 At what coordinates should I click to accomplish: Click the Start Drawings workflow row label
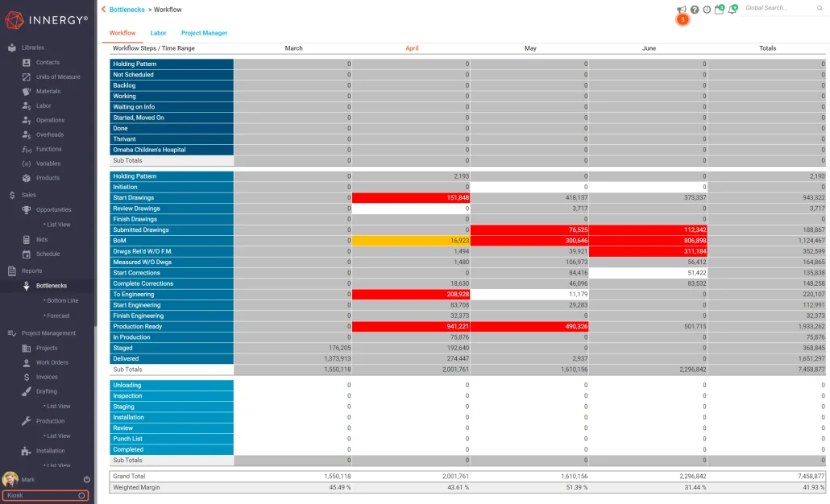pos(172,198)
